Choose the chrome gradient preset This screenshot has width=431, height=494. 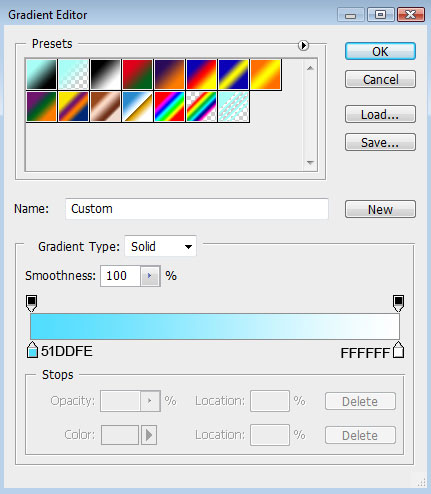137,107
